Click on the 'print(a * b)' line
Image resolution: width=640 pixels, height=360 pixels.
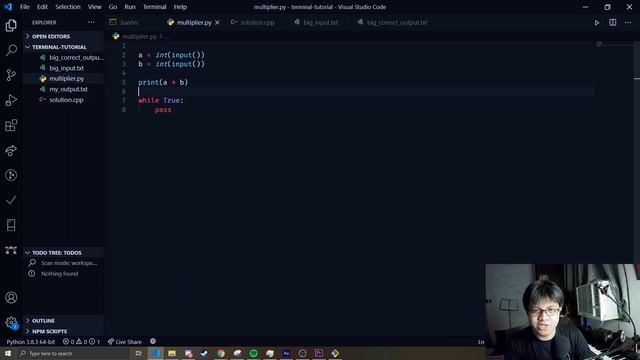point(163,82)
